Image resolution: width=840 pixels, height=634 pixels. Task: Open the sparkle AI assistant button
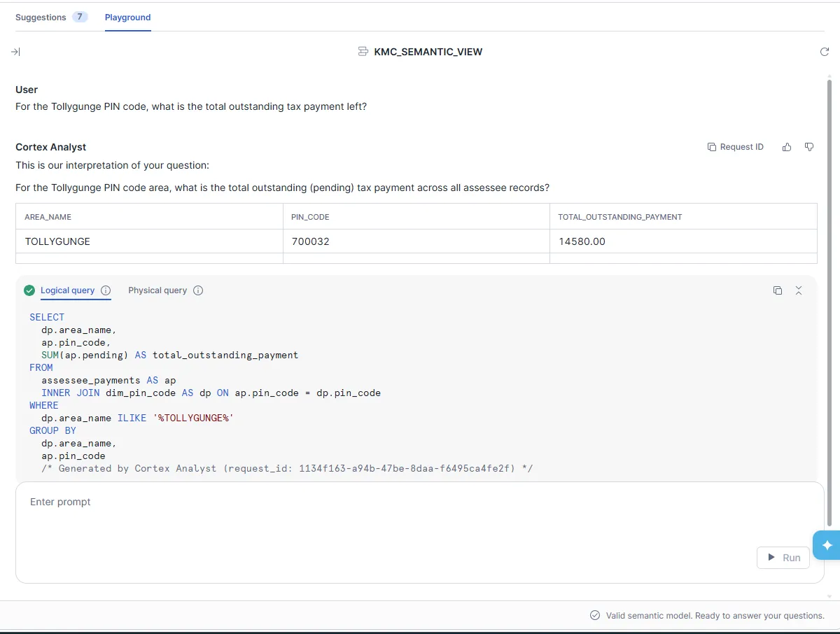pyautogui.click(x=827, y=545)
